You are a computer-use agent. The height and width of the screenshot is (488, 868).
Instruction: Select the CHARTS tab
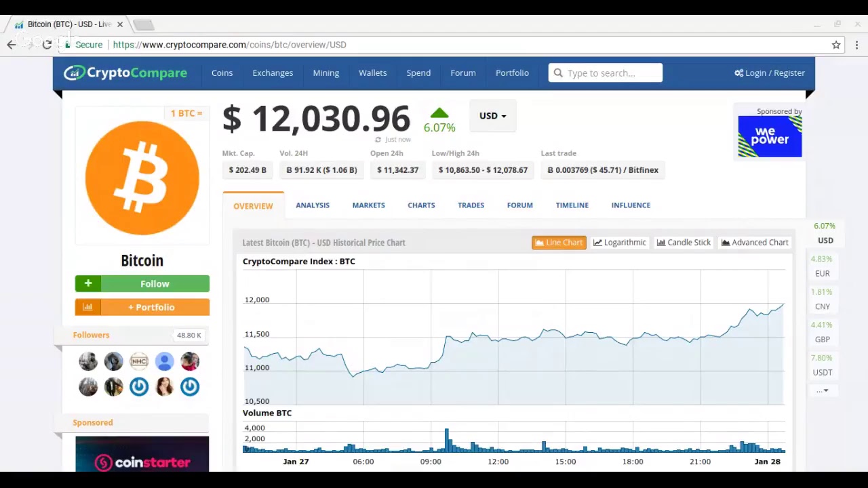coord(421,205)
